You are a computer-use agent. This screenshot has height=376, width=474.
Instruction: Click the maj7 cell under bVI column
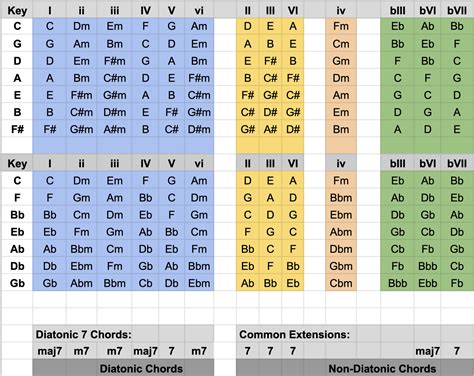427,351
